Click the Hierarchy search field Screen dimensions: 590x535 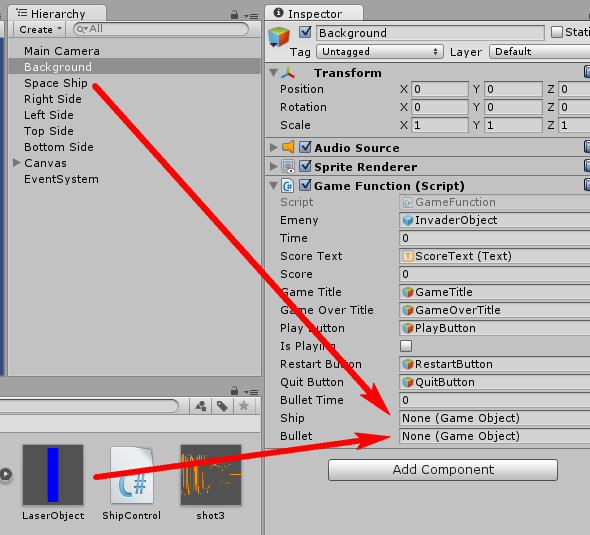(x=161, y=29)
